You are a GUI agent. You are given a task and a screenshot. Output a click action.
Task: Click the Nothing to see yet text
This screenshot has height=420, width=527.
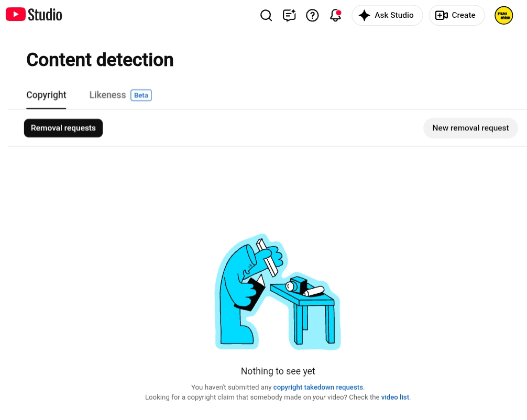(278, 371)
